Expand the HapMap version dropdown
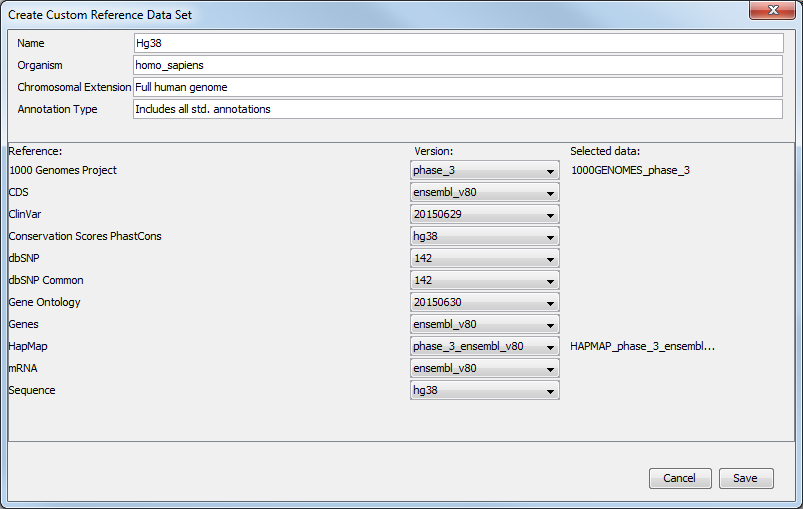803x509 pixels. [x=484, y=347]
